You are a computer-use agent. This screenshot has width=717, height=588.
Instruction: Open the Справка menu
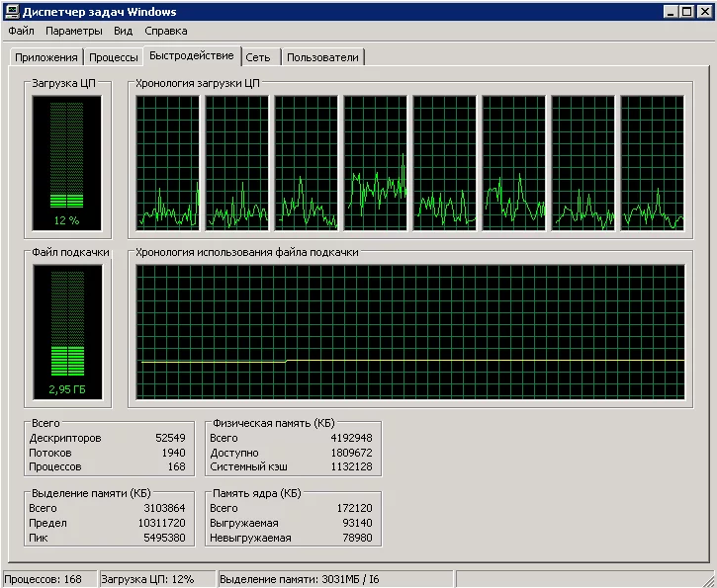pos(165,31)
